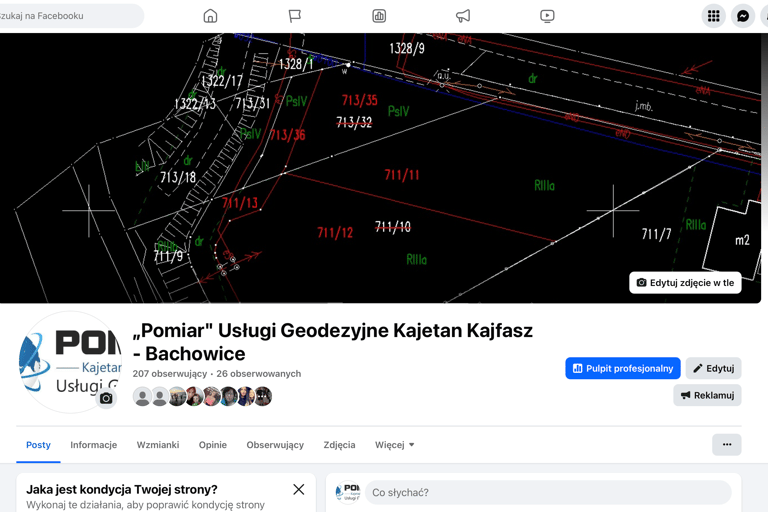Click the page title Pomiar Usługi Geodezyjne

(333, 342)
